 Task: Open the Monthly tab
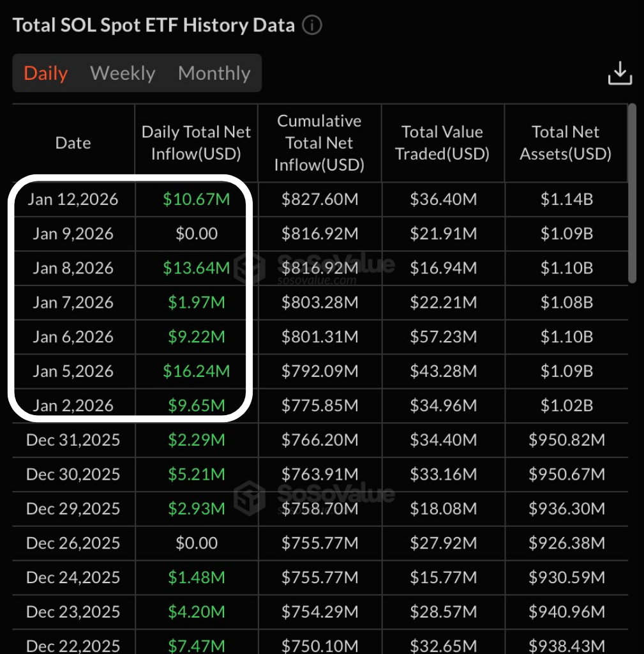[214, 73]
